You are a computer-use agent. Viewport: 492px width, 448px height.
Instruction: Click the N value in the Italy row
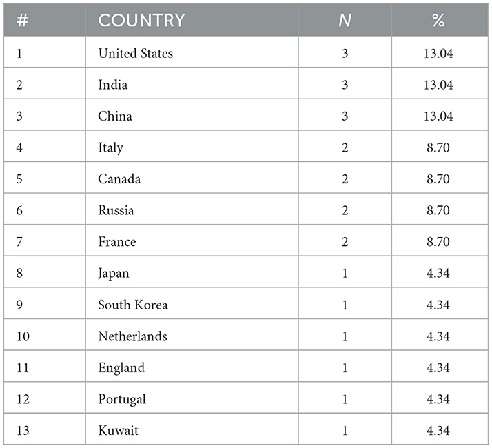click(345, 147)
